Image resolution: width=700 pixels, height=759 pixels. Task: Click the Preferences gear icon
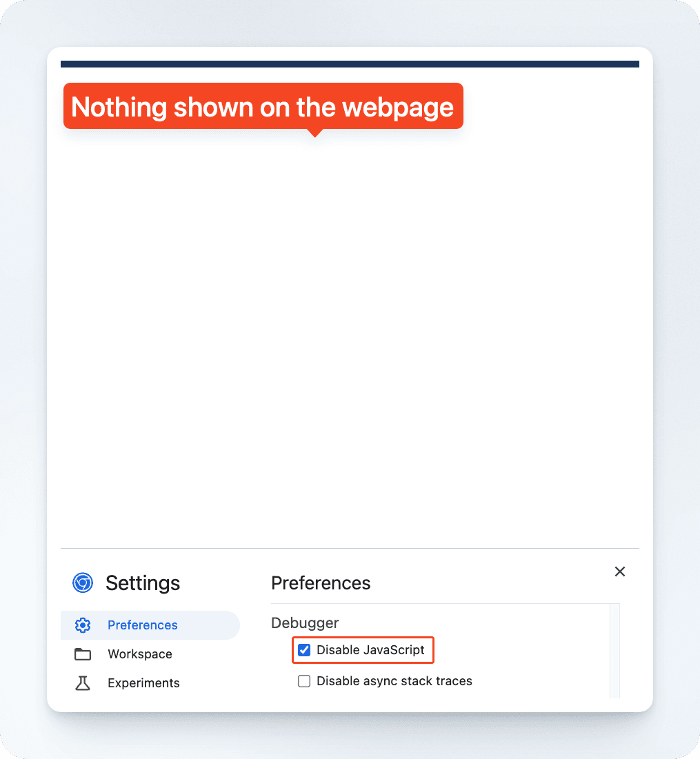point(83,625)
